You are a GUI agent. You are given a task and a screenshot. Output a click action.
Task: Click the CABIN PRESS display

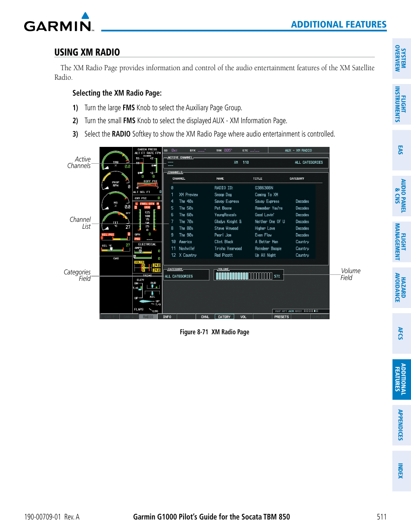(x=147, y=163)
